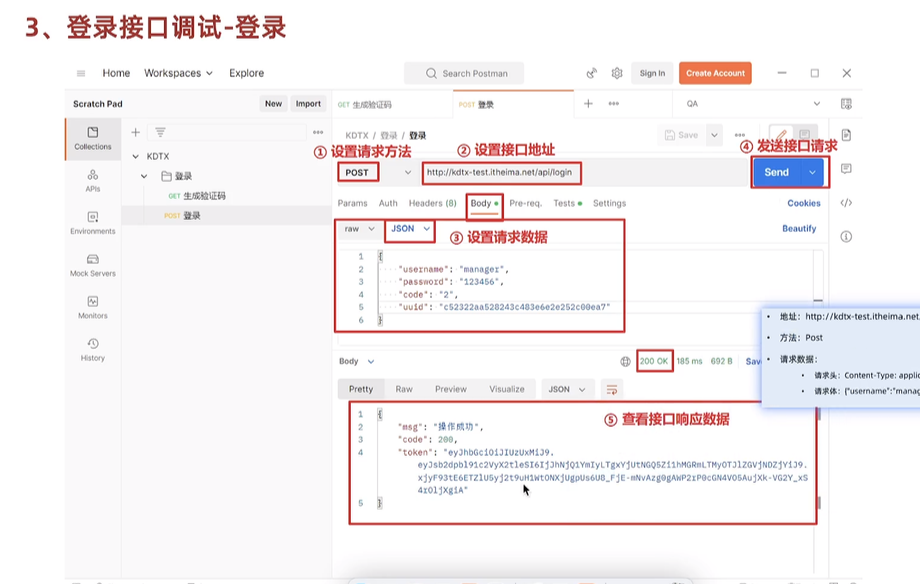Image resolution: width=920 pixels, height=584 pixels.
Task: Switch response view to Pretty
Action: [x=361, y=389]
